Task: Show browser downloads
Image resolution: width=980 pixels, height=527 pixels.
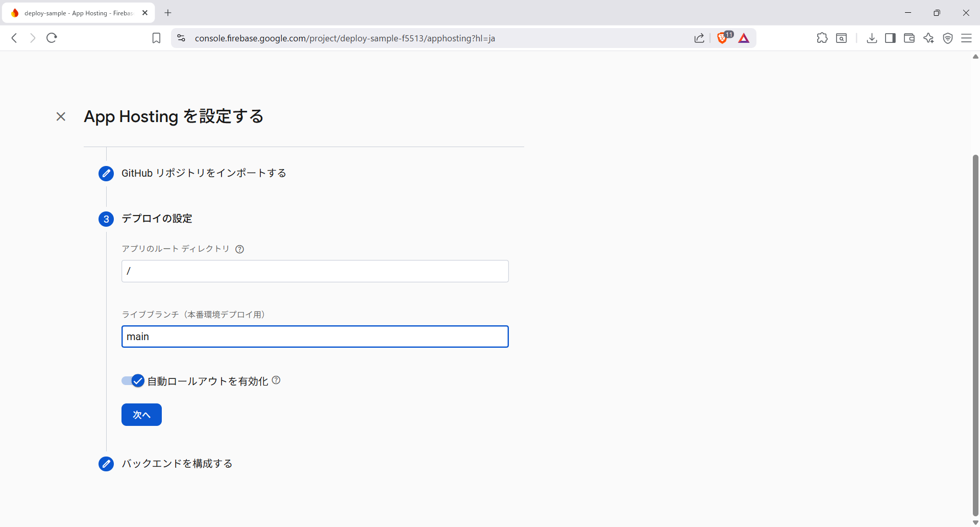Action: (872, 38)
